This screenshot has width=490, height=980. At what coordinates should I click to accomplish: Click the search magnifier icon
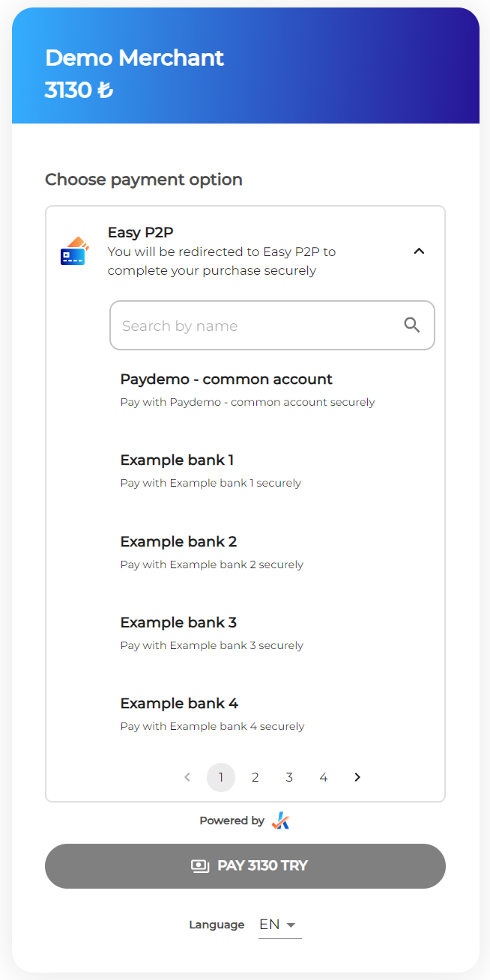click(412, 325)
